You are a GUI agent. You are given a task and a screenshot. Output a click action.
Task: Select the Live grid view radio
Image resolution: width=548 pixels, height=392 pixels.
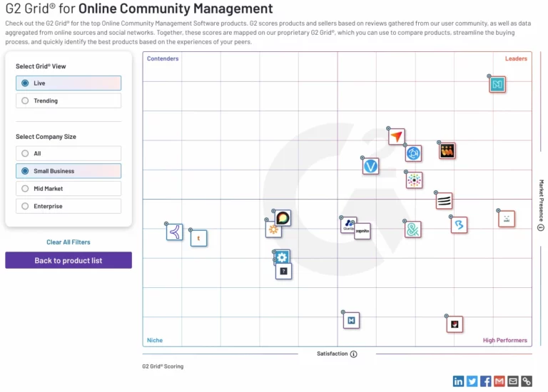(68, 83)
